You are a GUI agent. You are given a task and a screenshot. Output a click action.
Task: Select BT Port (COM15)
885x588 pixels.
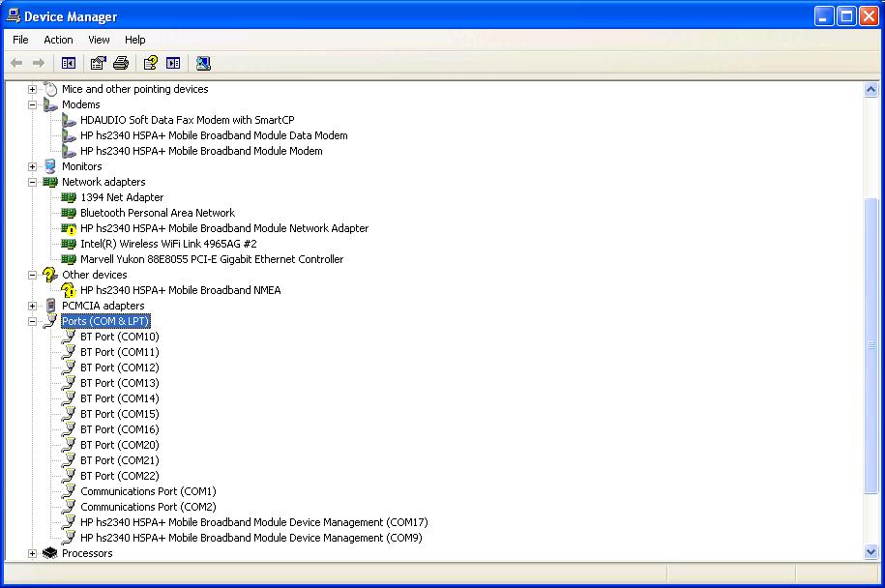click(120, 414)
